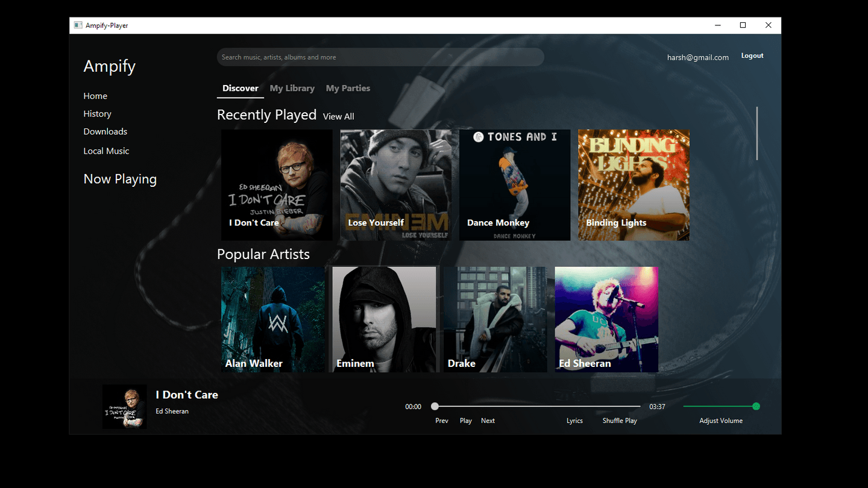Click the 03:37 track duration label
868x488 pixels.
[657, 407]
